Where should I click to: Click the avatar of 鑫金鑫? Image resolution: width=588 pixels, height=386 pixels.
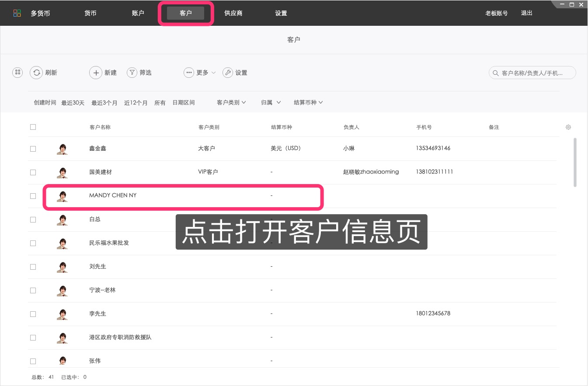[x=63, y=149]
